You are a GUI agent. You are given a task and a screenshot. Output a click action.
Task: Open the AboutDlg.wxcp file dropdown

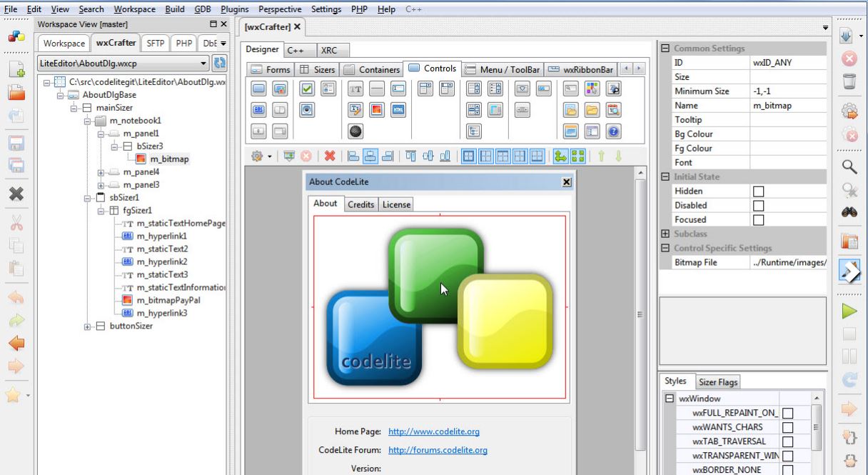pyautogui.click(x=205, y=64)
